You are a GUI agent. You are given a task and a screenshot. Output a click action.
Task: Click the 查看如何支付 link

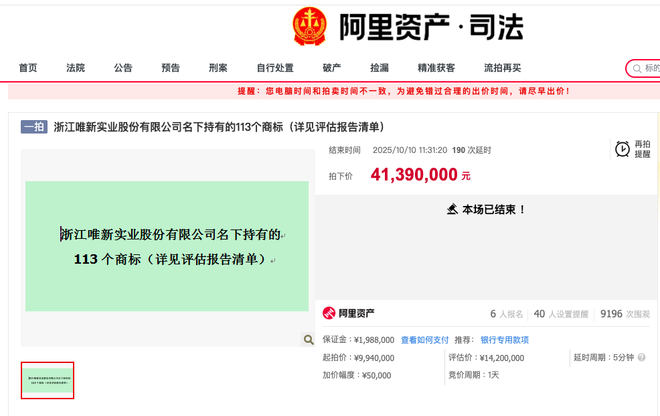pyautogui.click(x=425, y=340)
